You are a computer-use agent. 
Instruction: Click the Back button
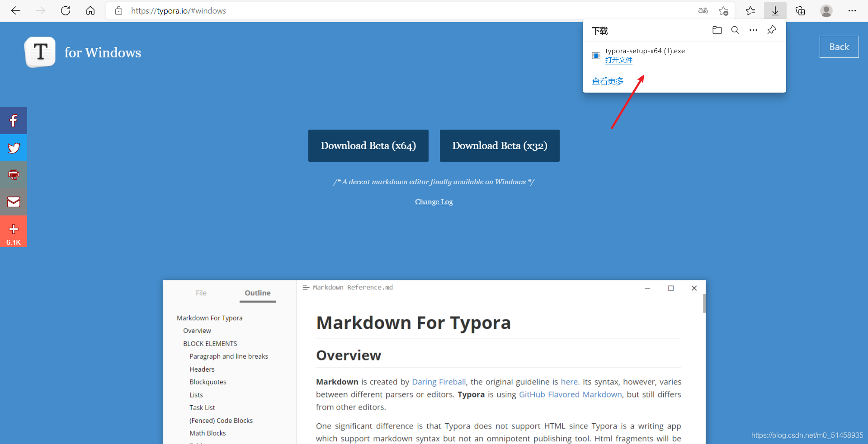click(x=839, y=47)
